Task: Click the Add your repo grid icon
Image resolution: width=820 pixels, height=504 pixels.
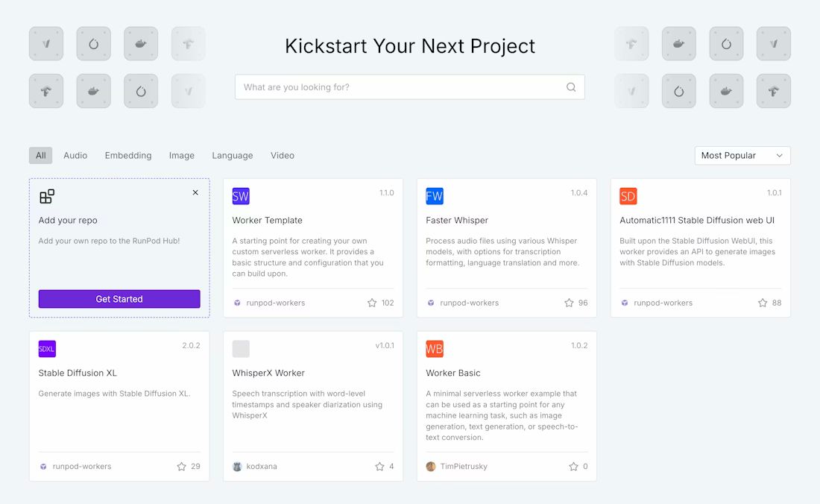Action: (47, 197)
